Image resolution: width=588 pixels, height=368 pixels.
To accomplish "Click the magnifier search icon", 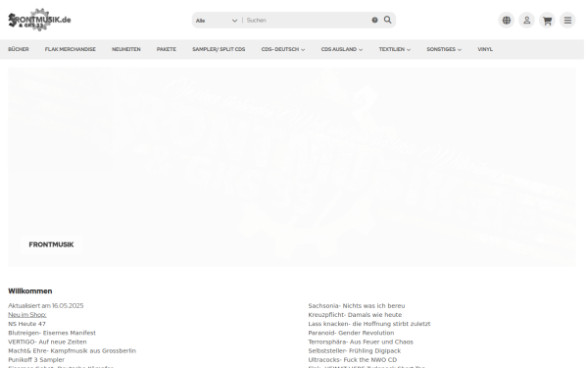I will click(x=387, y=20).
